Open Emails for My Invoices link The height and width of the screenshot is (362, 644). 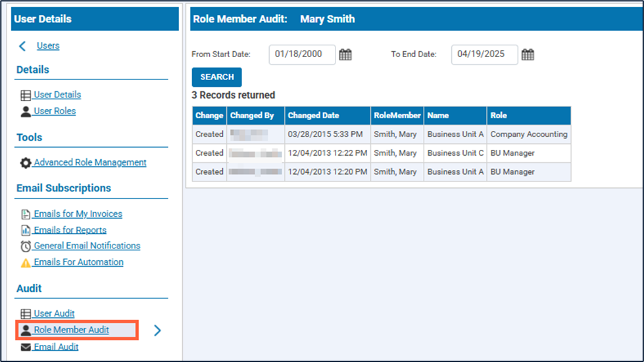coord(78,214)
